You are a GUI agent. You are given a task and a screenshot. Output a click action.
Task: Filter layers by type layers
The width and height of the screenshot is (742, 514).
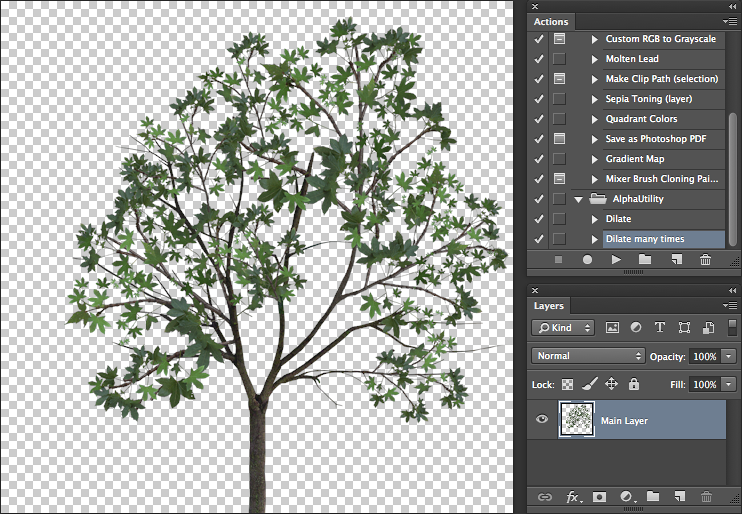660,327
